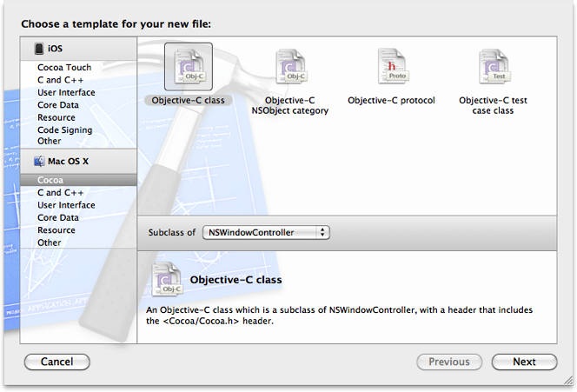
Task: Select Core Data under iOS
Action: 58,105
